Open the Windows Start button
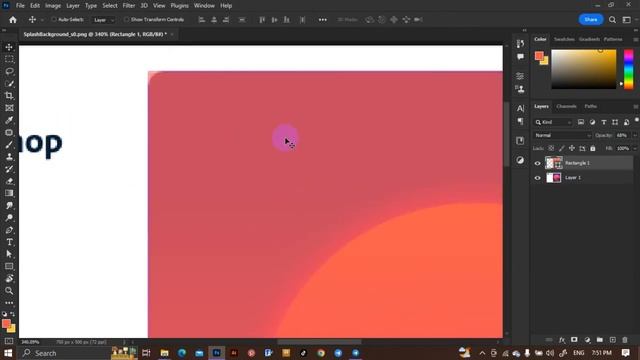The width and height of the screenshot is (640, 360). (x=8, y=353)
